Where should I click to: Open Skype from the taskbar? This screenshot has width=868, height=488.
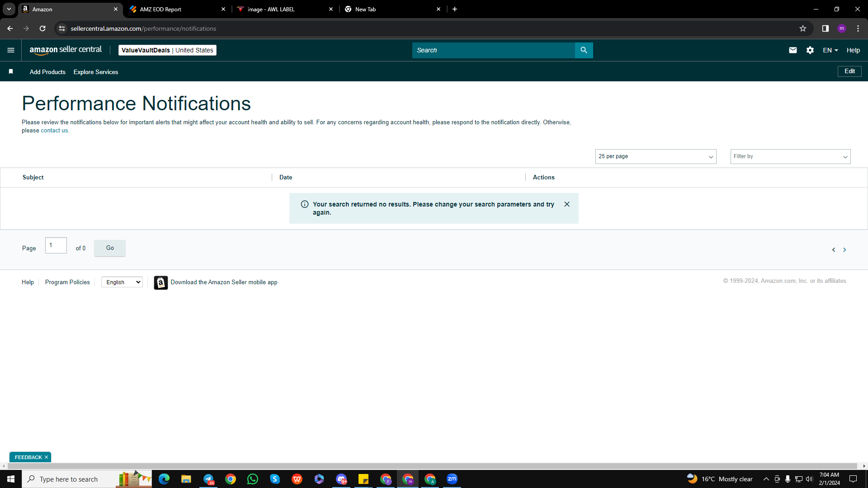pyautogui.click(x=275, y=479)
